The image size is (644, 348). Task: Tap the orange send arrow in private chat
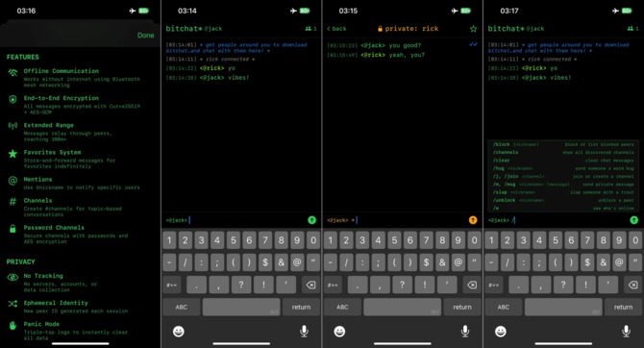point(473,220)
